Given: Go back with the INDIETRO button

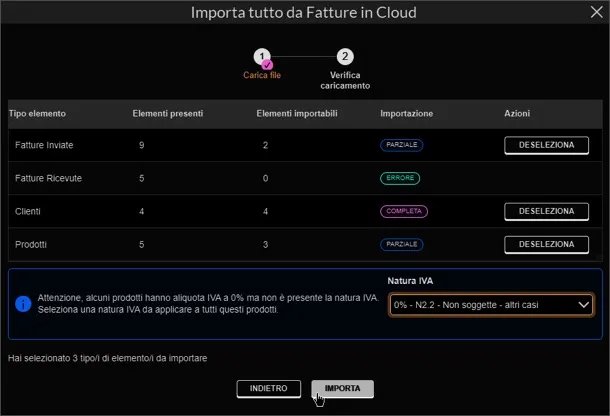Looking at the screenshot, I should [268, 388].
